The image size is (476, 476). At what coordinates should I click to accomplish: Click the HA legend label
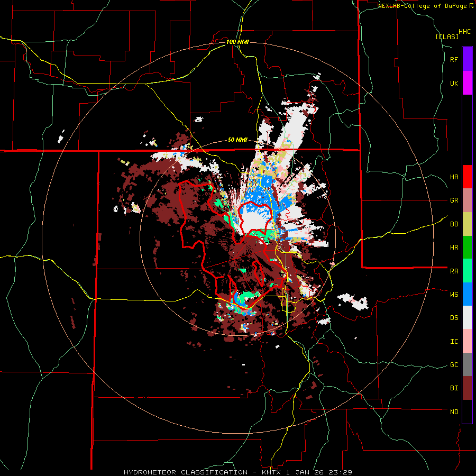(454, 177)
